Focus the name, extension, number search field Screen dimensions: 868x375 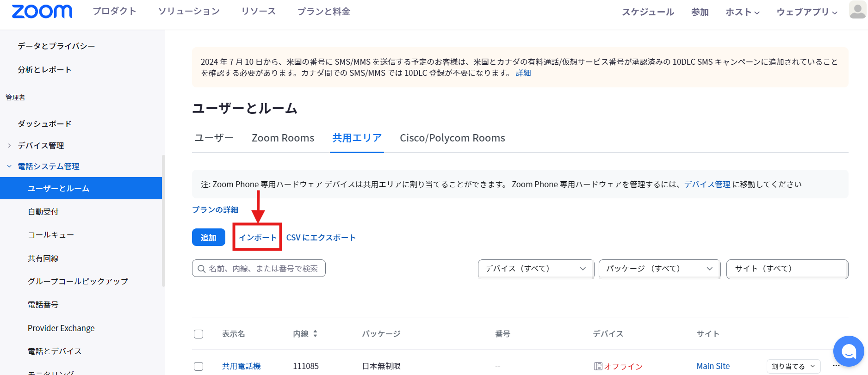click(x=259, y=268)
